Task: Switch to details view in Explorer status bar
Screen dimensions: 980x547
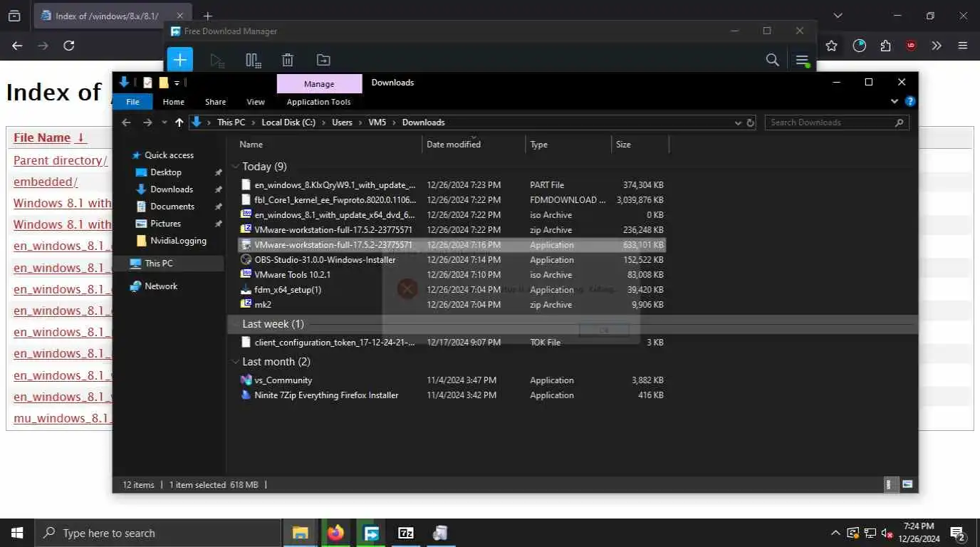Action: pos(889,484)
